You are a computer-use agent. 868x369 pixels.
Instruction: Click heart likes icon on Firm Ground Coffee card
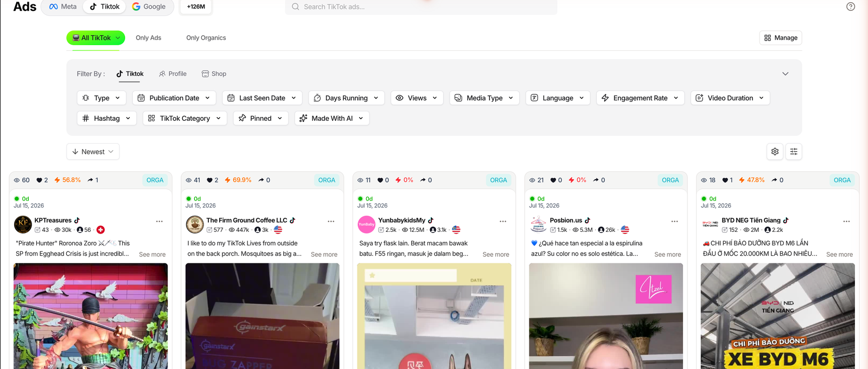coord(210,180)
